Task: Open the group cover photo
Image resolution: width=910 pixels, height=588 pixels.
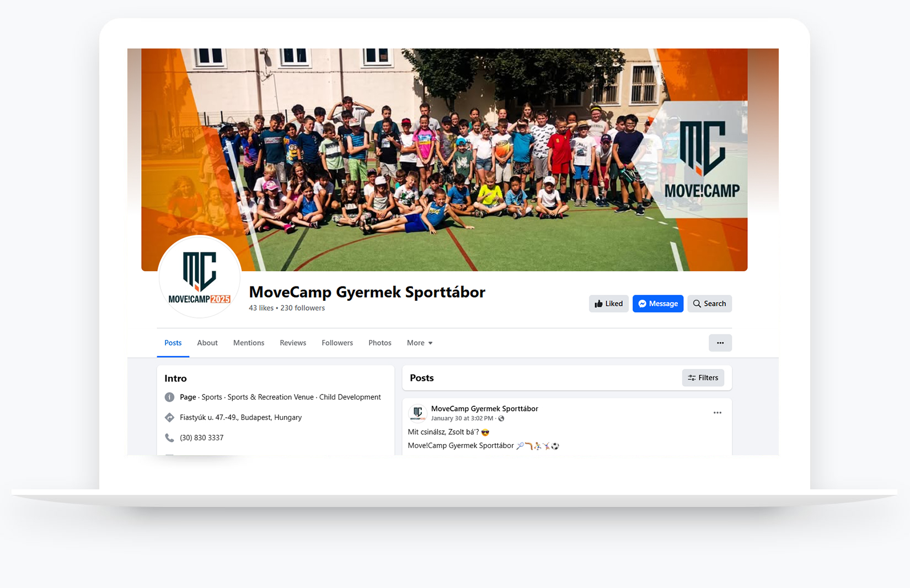Action: 445,160
